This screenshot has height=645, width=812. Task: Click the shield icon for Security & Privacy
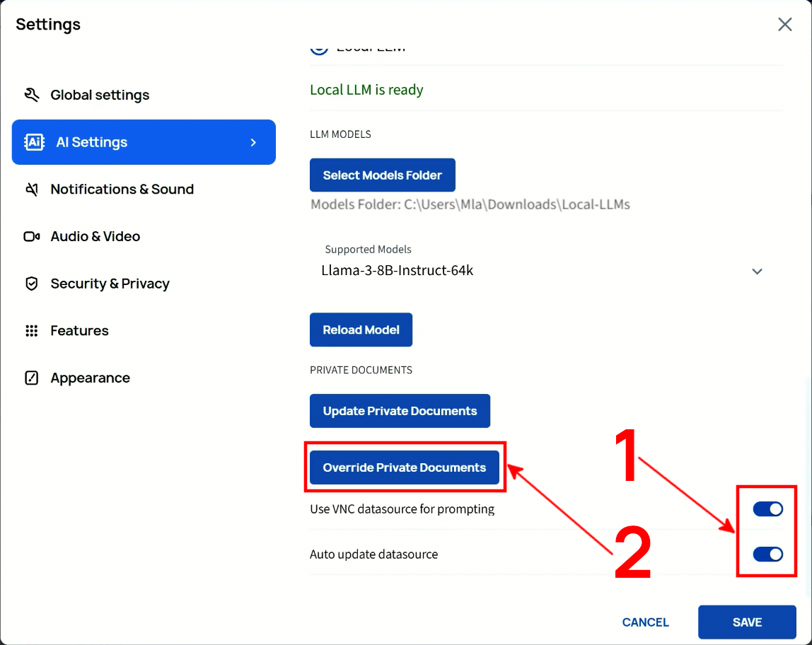click(x=32, y=284)
